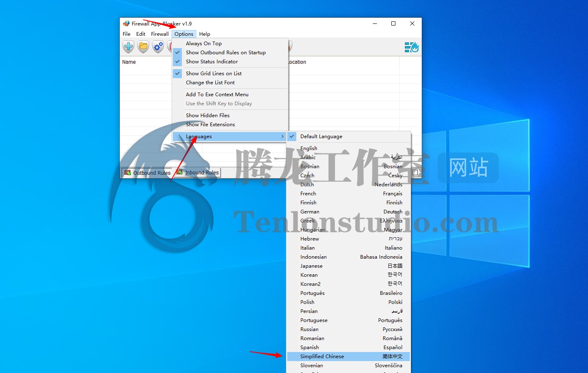Close the Options menu via its header
Screen dimensions: 588x373
(184, 34)
